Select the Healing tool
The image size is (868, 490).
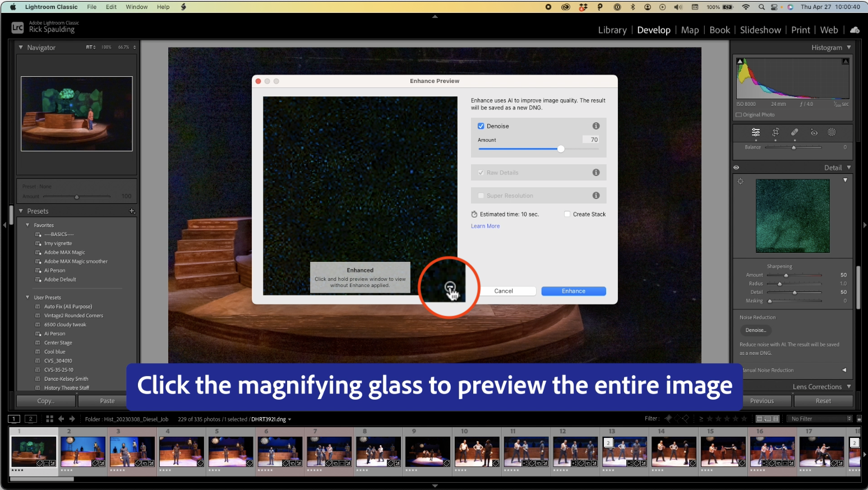[x=793, y=133]
